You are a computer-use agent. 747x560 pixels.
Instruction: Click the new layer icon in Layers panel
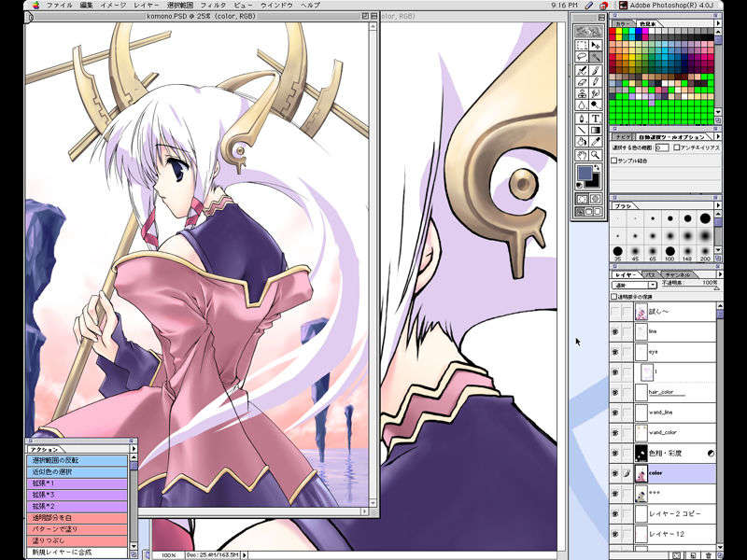(693, 555)
